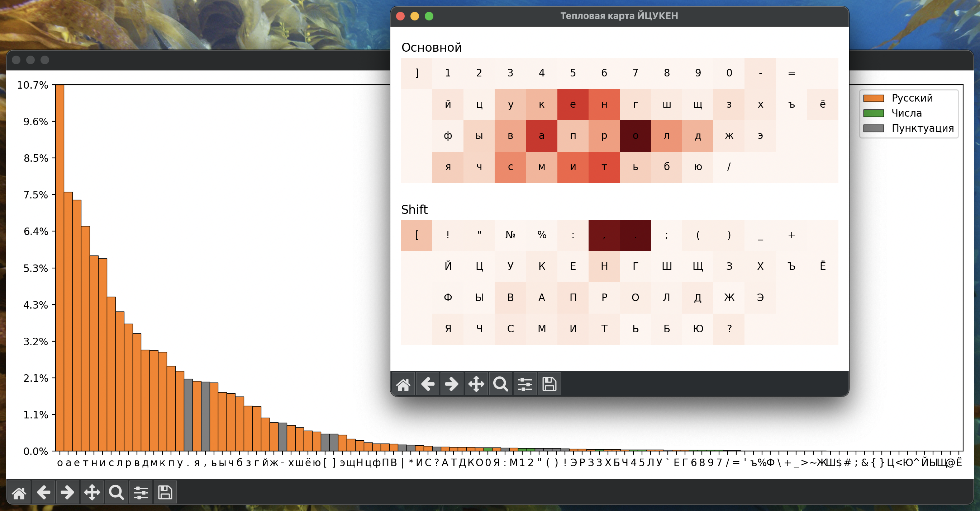Click Home icon in heatmap window toolbar
Screen dimensions: 980x511
coord(403,384)
